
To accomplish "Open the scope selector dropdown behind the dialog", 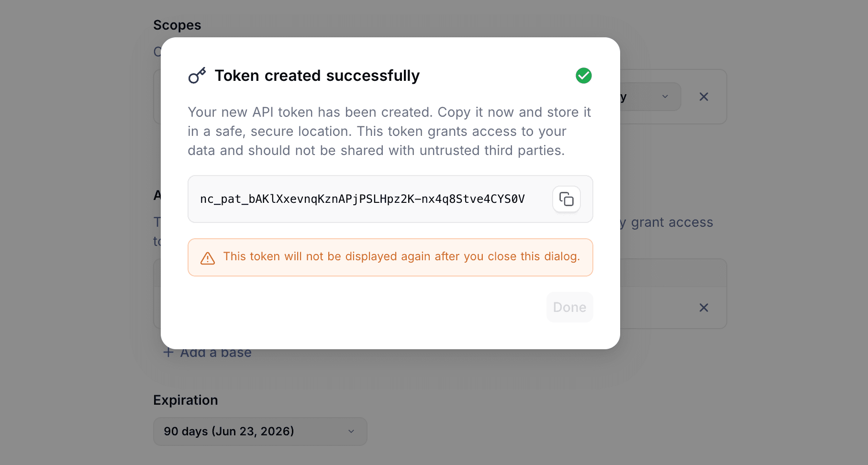I will pos(665,96).
